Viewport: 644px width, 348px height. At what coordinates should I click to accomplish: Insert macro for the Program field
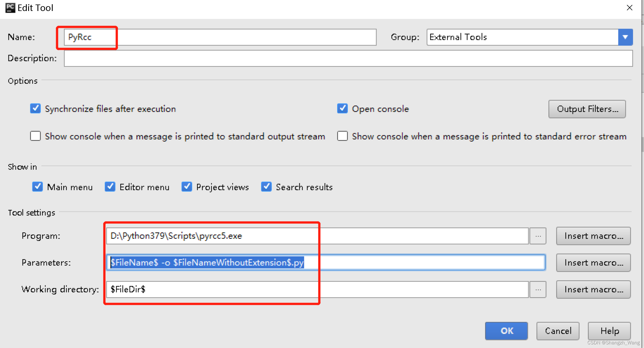click(x=593, y=236)
